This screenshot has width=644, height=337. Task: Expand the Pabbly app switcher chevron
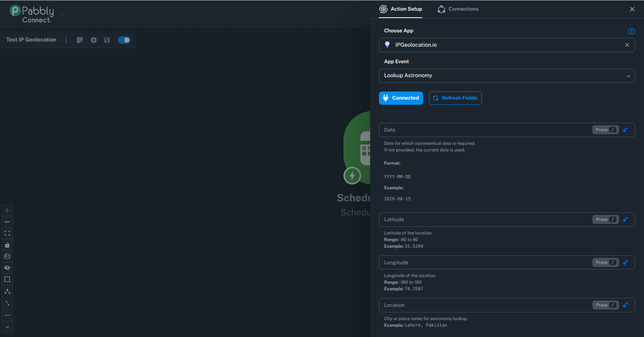62,14
